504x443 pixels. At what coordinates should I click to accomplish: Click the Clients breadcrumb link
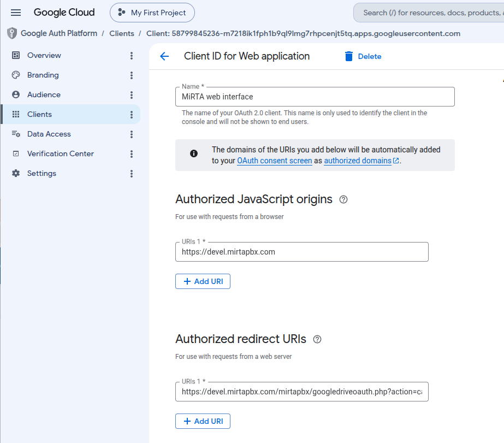click(x=122, y=33)
